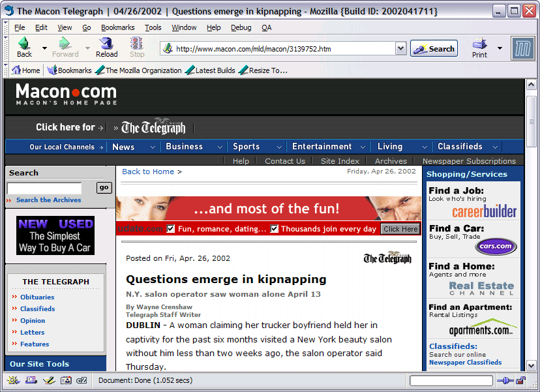Click the careerbuilder logo

pos(484,211)
